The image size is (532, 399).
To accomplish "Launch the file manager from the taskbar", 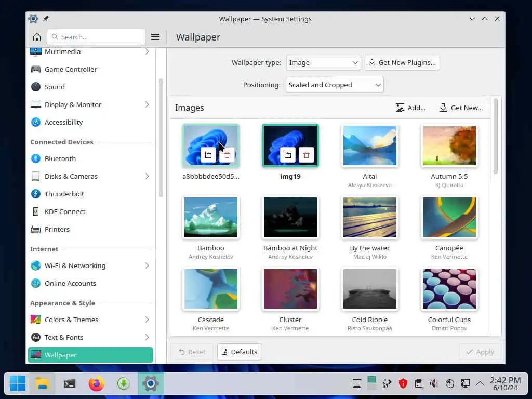I will click(43, 384).
